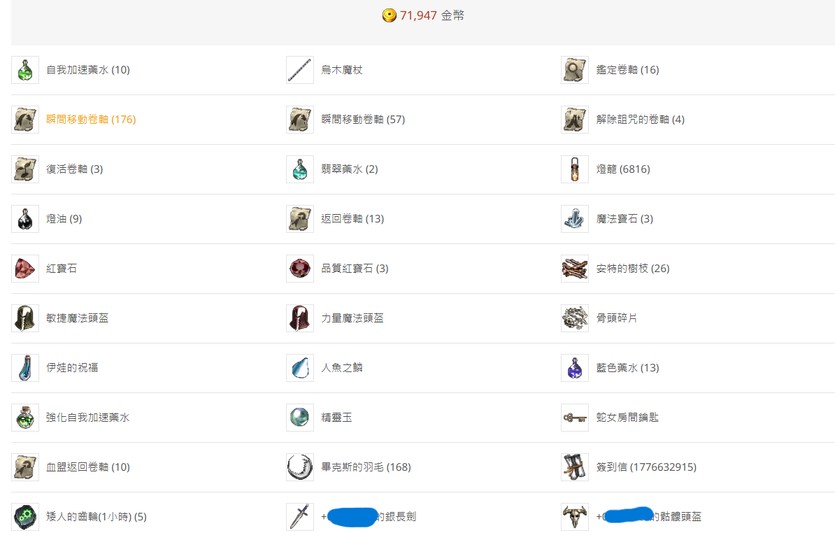
Task: Click the 自我加速藥水 green potion icon
Action: pos(25,70)
